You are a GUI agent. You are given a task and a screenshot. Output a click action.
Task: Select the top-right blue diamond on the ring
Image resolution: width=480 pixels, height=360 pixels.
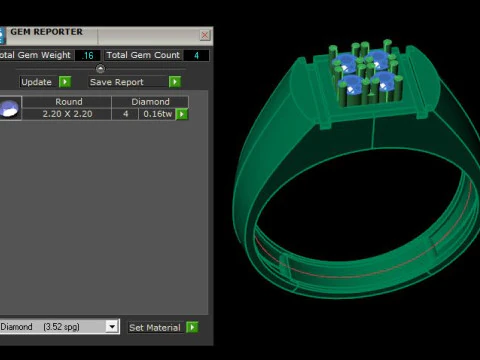point(378,59)
